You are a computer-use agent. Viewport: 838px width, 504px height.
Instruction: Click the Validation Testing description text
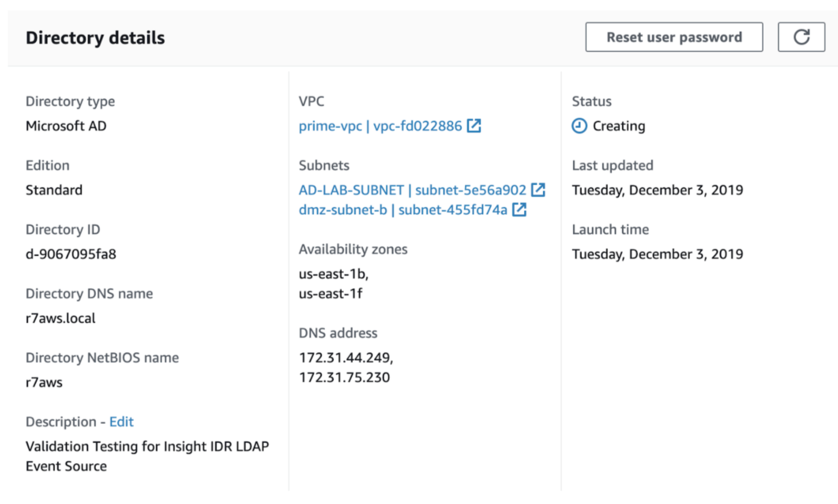[x=147, y=447]
